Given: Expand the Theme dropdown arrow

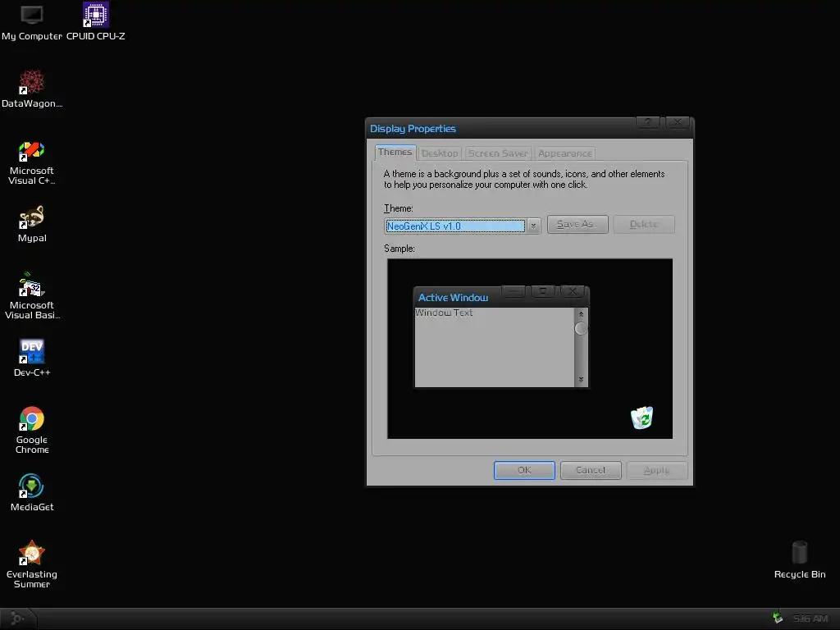Looking at the screenshot, I should point(533,226).
